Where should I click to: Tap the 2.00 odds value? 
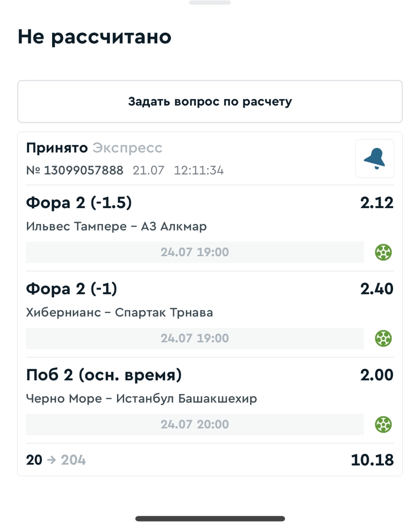point(376,375)
